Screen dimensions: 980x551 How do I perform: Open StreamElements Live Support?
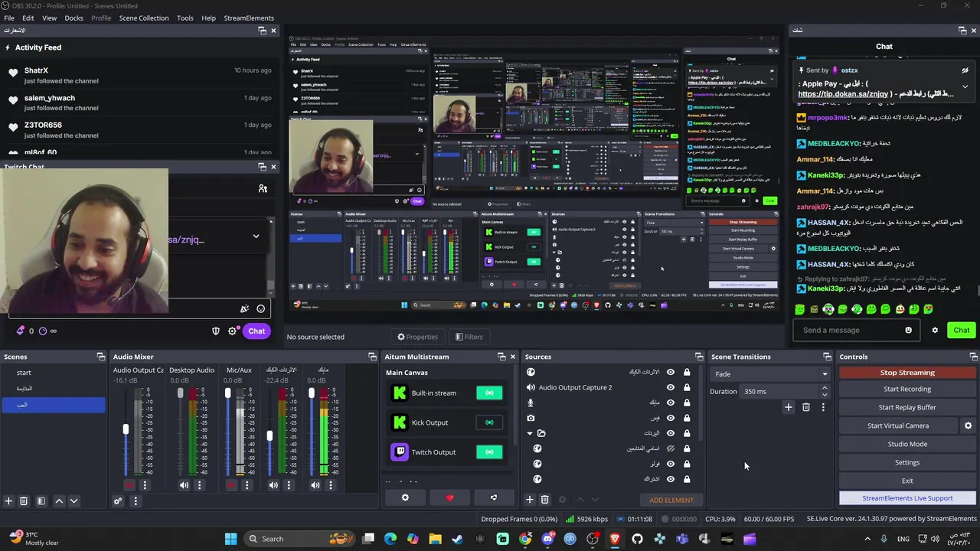pos(907,498)
